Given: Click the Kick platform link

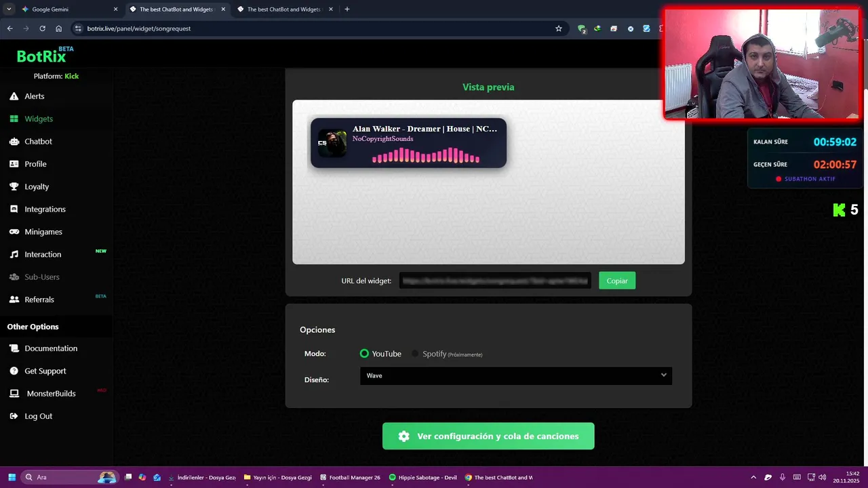Looking at the screenshot, I should 72,76.
